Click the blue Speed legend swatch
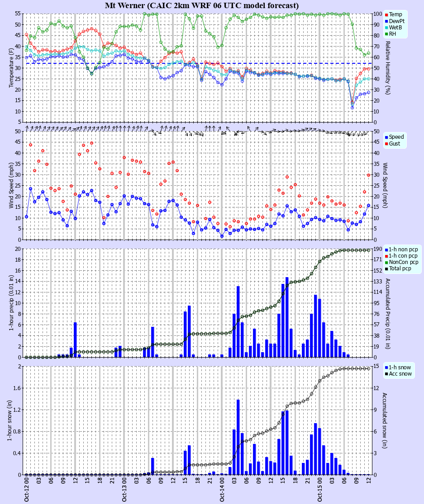Viewport: 424px width, 504px height. point(386,137)
